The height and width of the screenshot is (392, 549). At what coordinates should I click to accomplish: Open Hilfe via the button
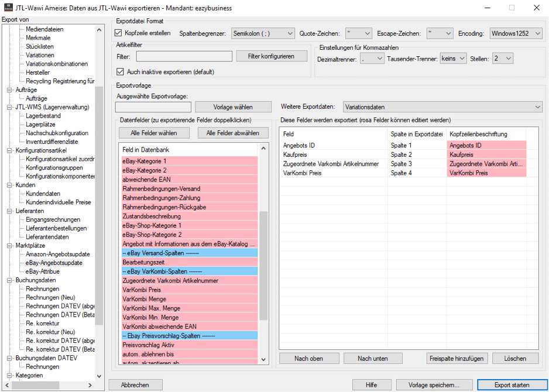click(x=372, y=384)
